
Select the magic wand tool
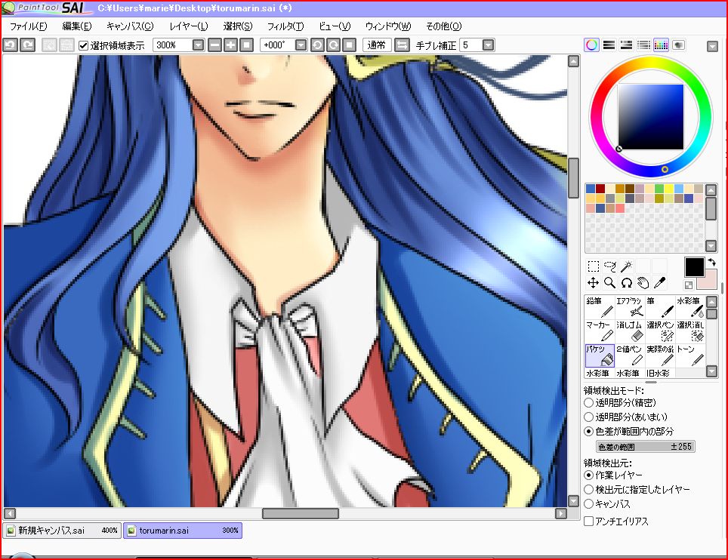pos(626,266)
